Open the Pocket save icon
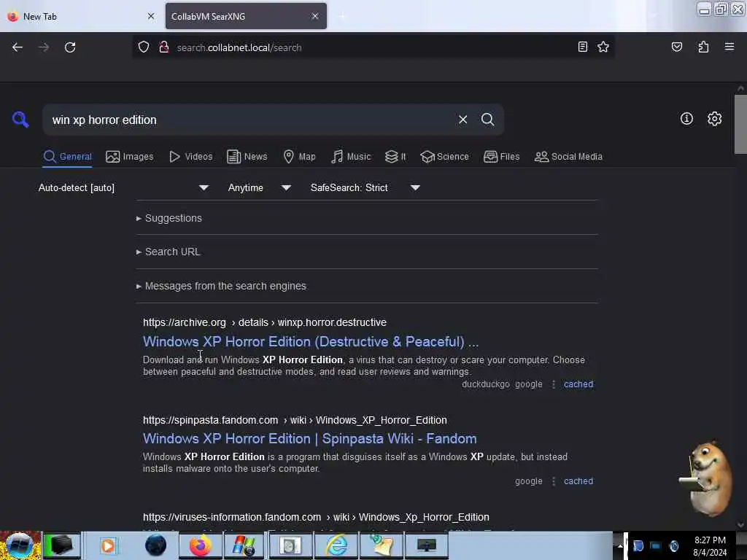This screenshot has width=747, height=560. pos(676,47)
